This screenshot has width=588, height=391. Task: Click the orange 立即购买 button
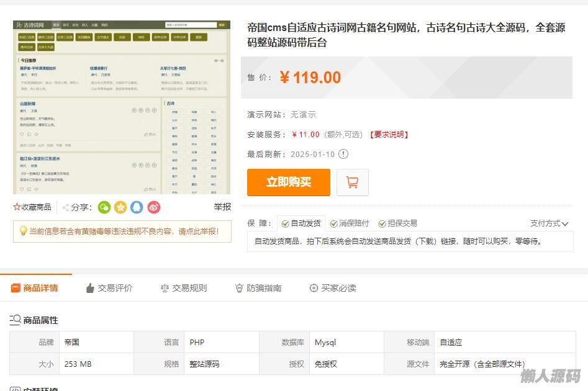[289, 182]
